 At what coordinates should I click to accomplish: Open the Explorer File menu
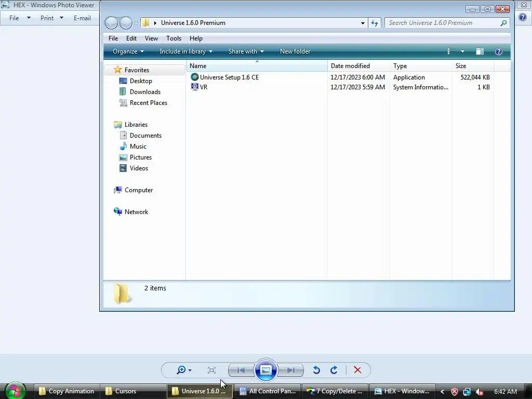point(113,38)
